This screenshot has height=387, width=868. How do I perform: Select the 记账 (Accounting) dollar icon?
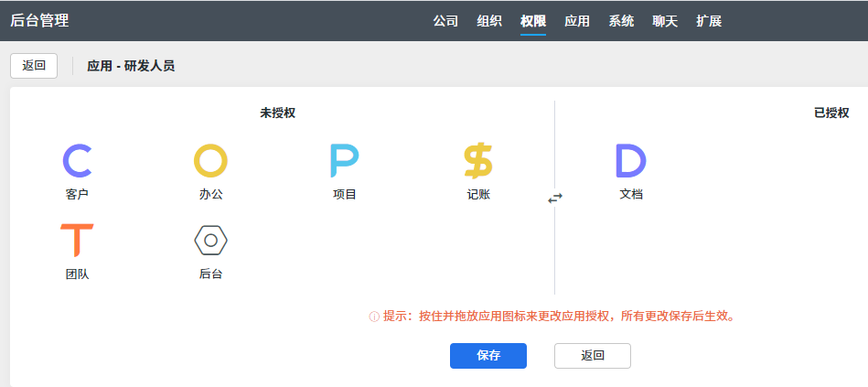point(477,161)
